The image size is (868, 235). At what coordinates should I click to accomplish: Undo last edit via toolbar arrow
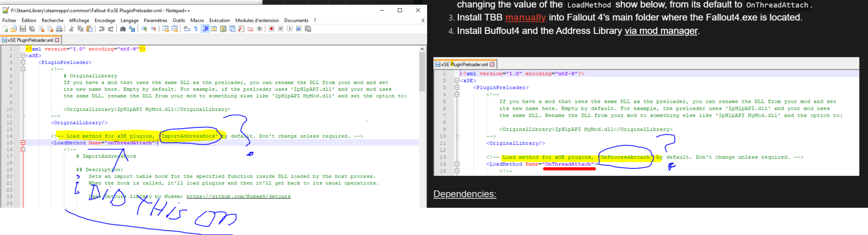(101, 29)
